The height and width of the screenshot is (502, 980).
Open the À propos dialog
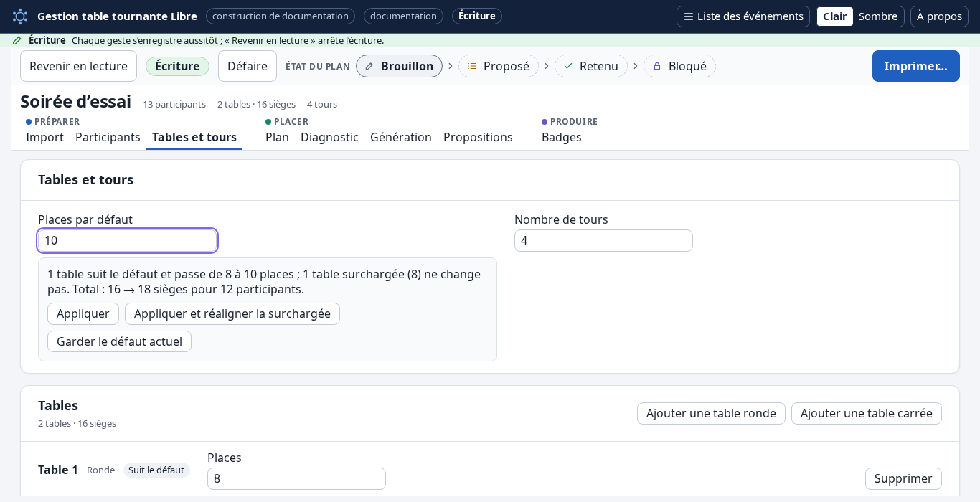tap(939, 16)
